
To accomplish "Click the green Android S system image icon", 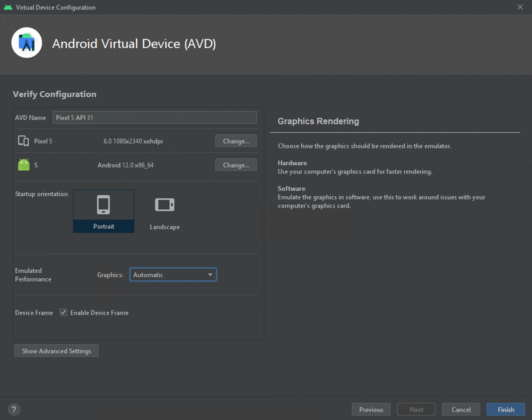I will tap(24, 165).
